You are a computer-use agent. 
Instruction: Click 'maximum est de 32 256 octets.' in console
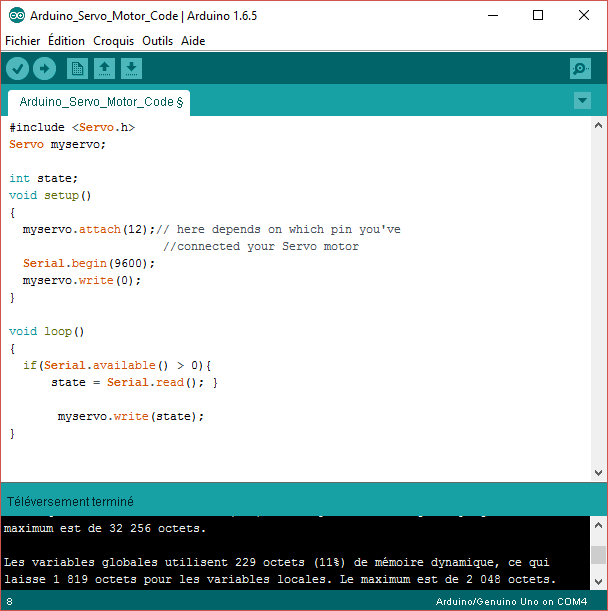coord(105,529)
